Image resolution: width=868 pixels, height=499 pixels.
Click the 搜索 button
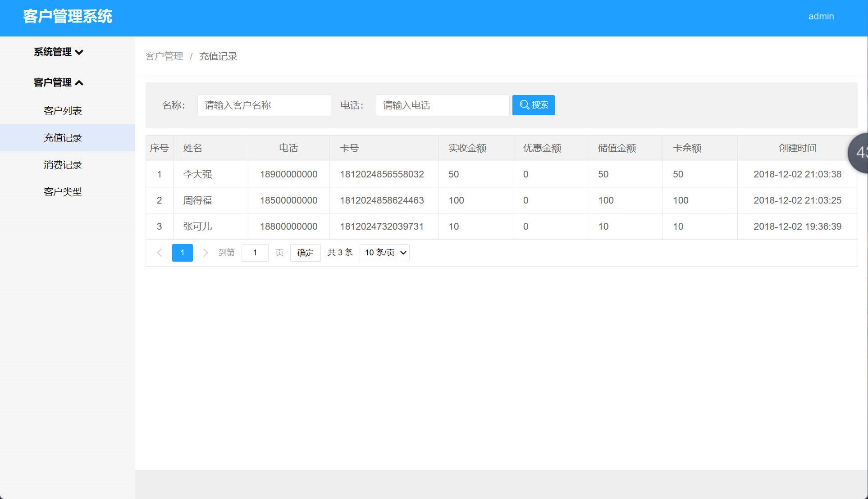click(533, 105)
